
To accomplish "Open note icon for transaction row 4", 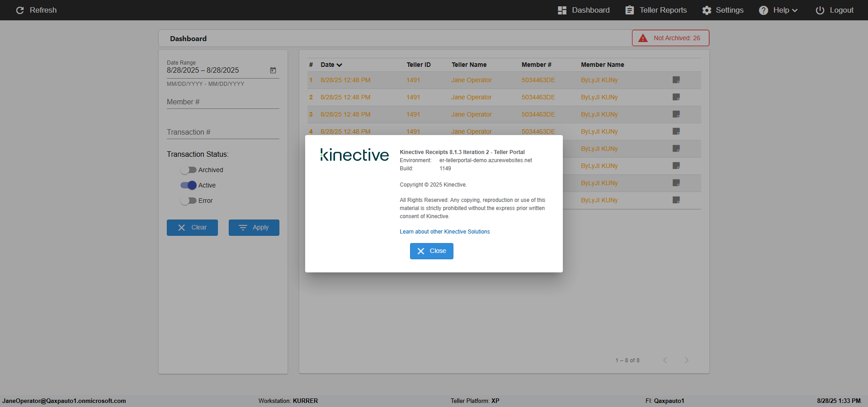I will coord(676,131).
